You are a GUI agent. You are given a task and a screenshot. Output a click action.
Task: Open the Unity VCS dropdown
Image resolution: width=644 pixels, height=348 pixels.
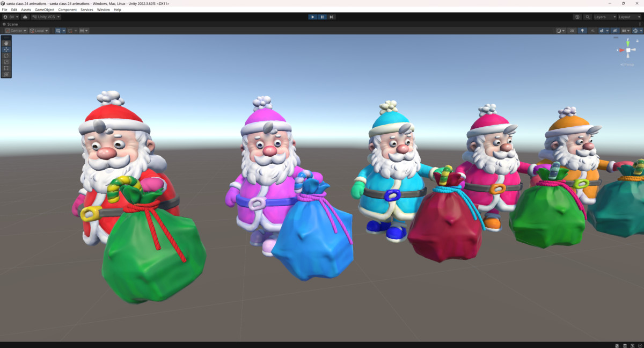point(46,17)
